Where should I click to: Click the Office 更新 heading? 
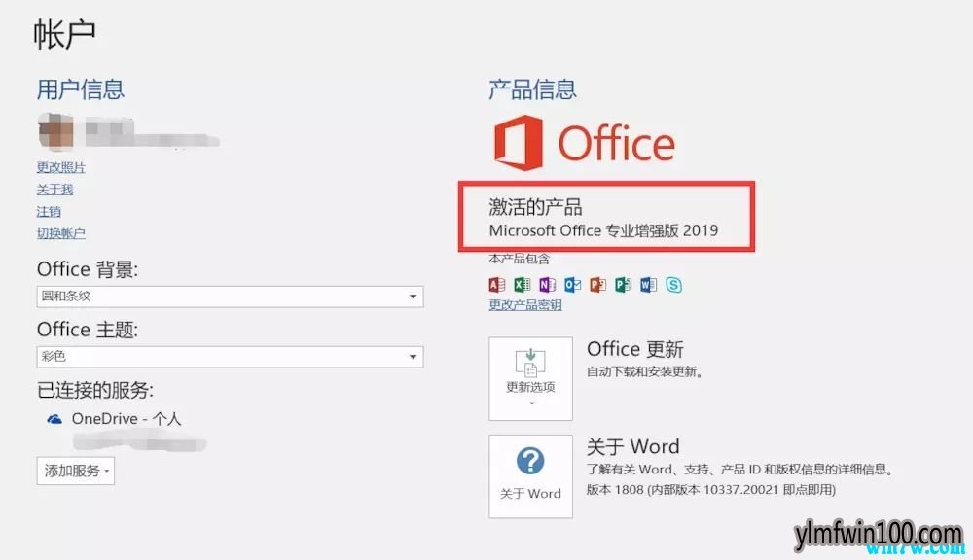point(634,349)
